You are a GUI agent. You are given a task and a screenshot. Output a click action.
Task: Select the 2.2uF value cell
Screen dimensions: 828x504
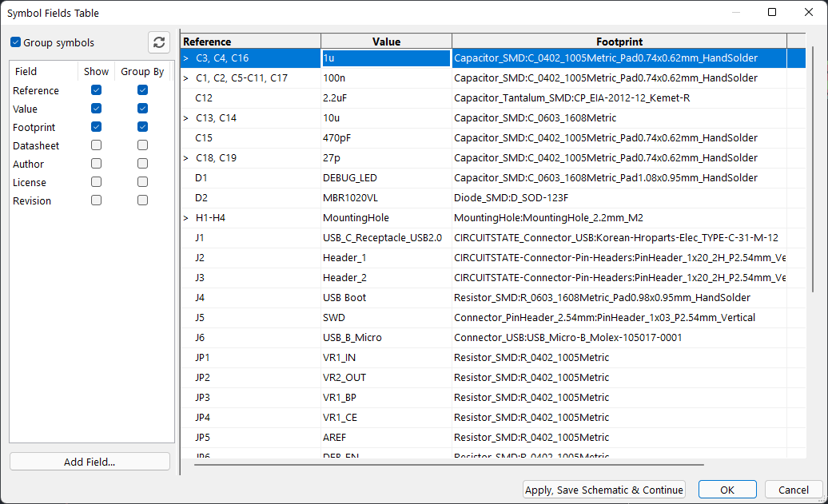pyautogui.click(x=386, y=98)
